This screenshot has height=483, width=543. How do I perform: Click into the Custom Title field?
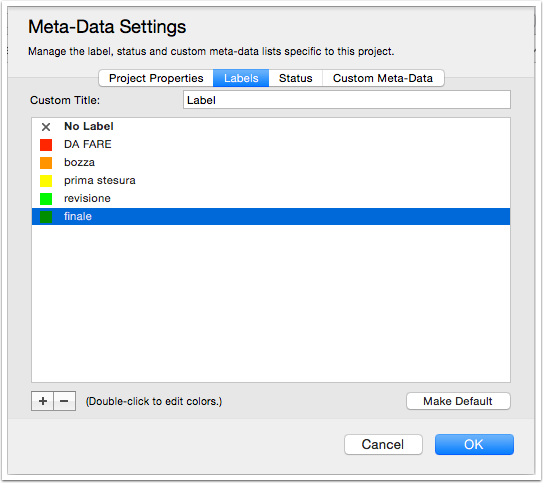pyautogui.click(x=347, y=100)
